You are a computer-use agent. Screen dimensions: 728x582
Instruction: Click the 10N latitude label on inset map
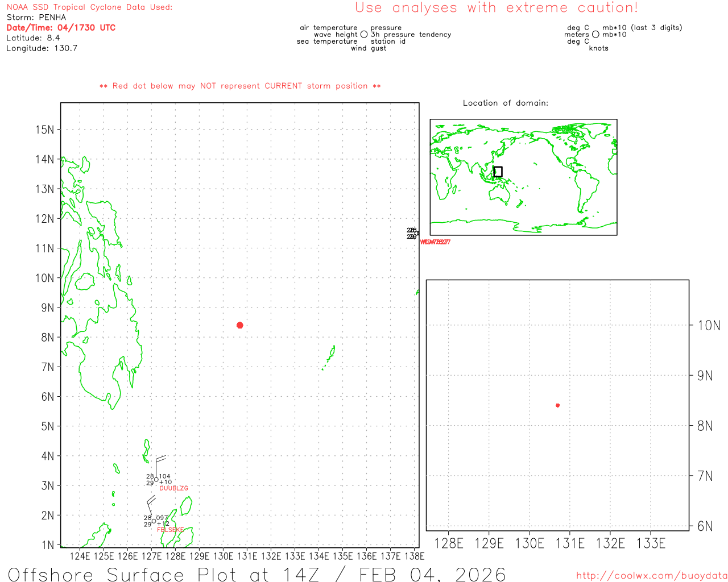click(x=709, y=326)
